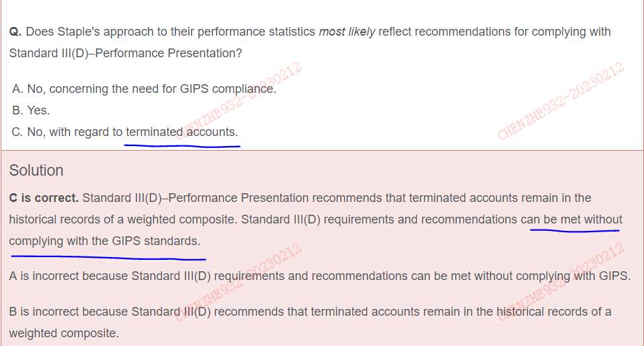The height and width of the screenshot is (346, 644).
Task: Click the 'Q.' question label
Action: click(15, 32)
